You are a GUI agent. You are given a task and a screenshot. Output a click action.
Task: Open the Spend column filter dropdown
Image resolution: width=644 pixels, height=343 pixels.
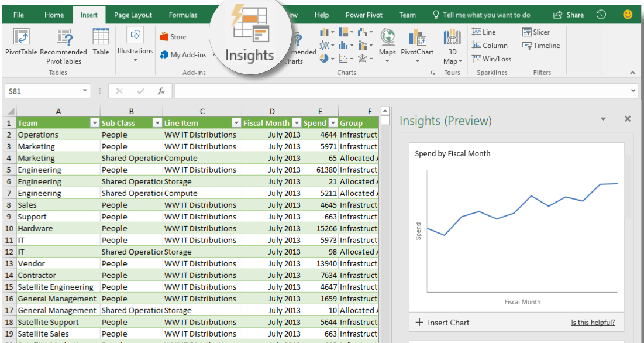pos(333,123)
